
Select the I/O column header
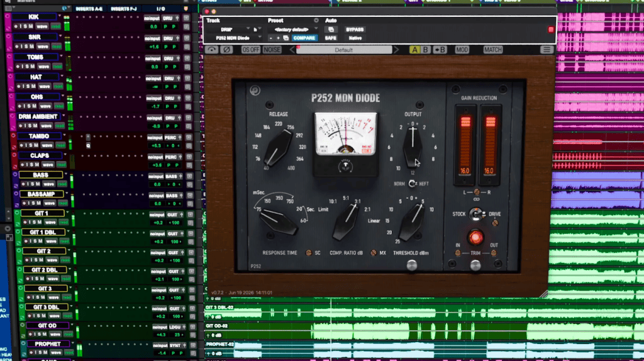coord(160,9)
